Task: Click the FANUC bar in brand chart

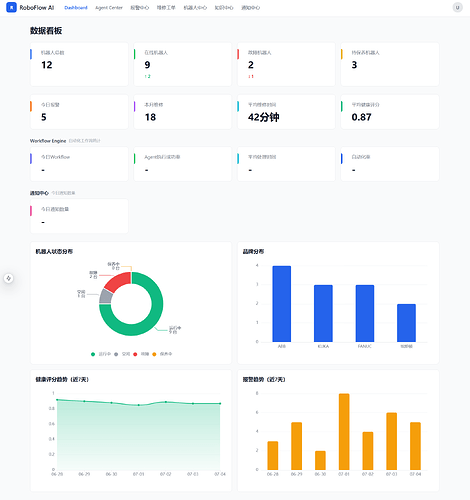Action: (x=365, y=313)
